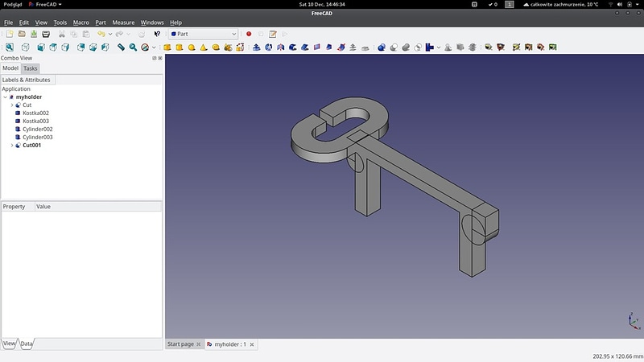
Task: Set bottom view
Action: pos(93,47)
